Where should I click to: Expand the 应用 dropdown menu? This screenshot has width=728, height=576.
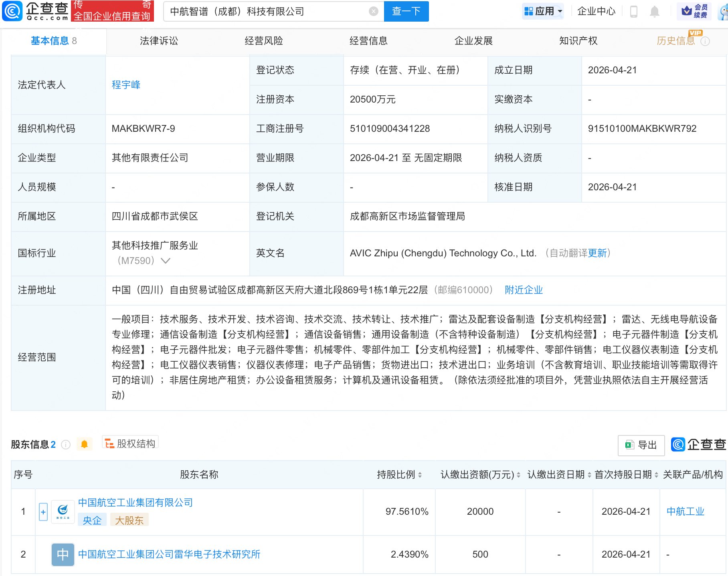[x=542, y=10]
